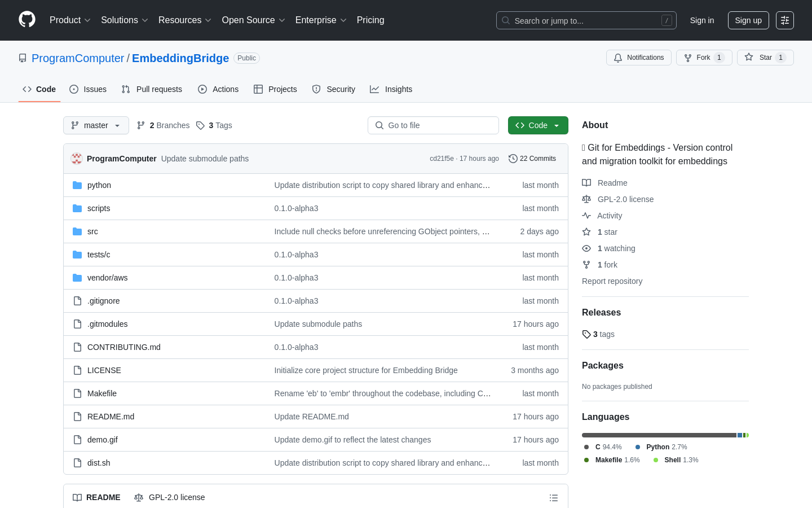Open the python folder
The image size is (812, 508).
click(x=99, y=185)
